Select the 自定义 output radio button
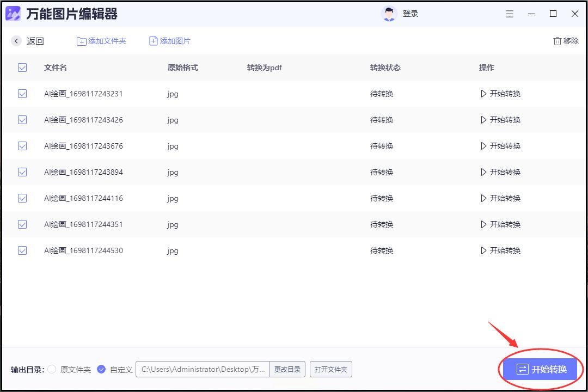Screen dimensions: 588x392 (101, 369)
